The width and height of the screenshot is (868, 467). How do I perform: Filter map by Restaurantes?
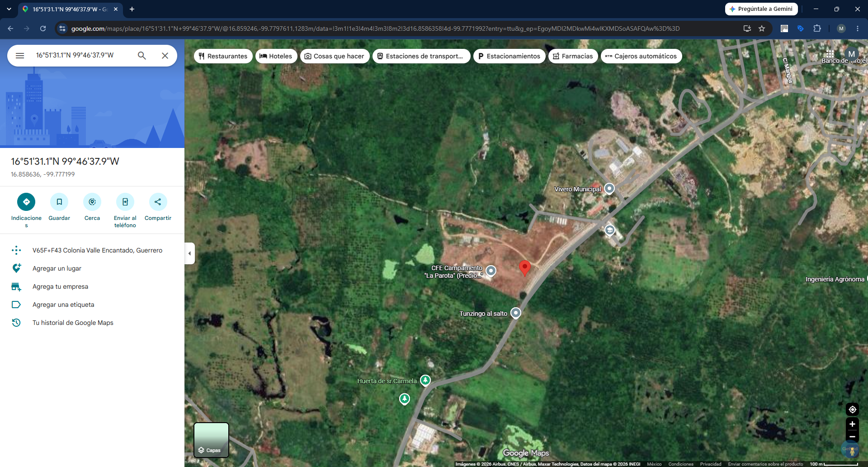coord(223,56)
